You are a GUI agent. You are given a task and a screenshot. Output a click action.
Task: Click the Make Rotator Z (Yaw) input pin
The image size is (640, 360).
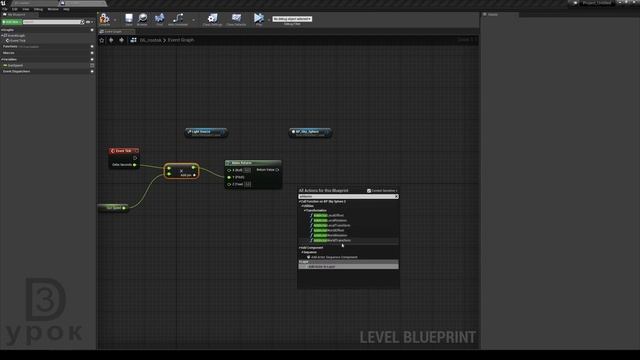coord(229,184)
